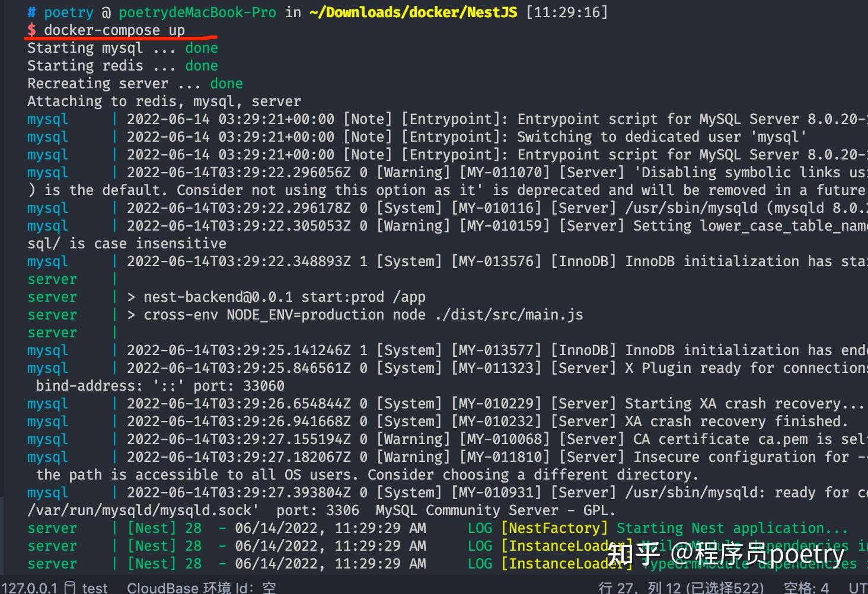
Task: Click the [11:29:16] timestamp in prompt
Action: click(567, 12)
